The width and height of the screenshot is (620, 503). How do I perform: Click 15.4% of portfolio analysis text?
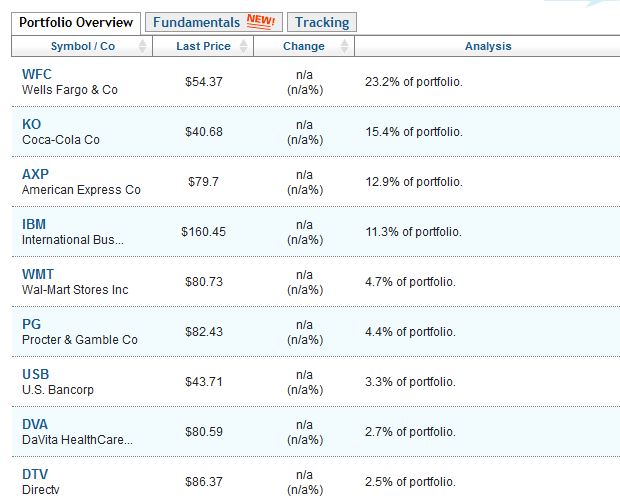(x=414, y=132)
